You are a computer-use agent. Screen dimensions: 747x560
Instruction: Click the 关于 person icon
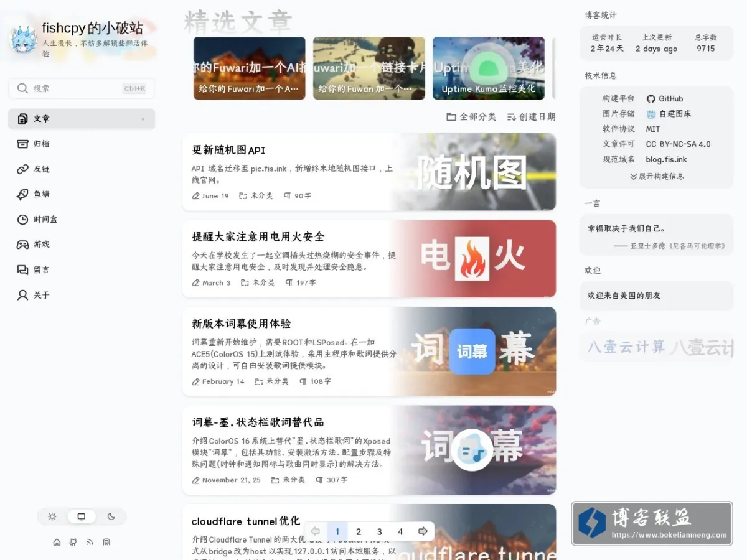click(22, 295)
